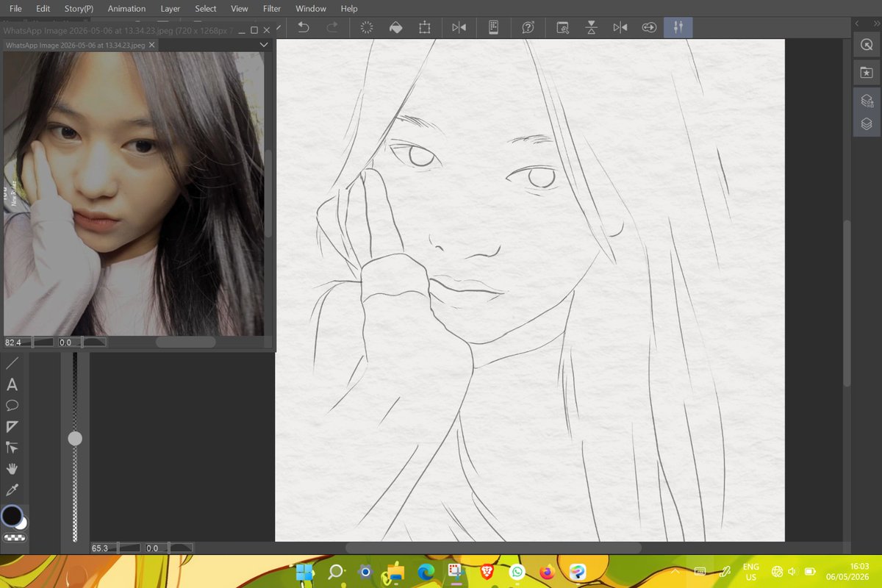The width and height of the screenshot is (882, 588).
Task: Pick the white sub drawing color
Action: click(24, 523)
